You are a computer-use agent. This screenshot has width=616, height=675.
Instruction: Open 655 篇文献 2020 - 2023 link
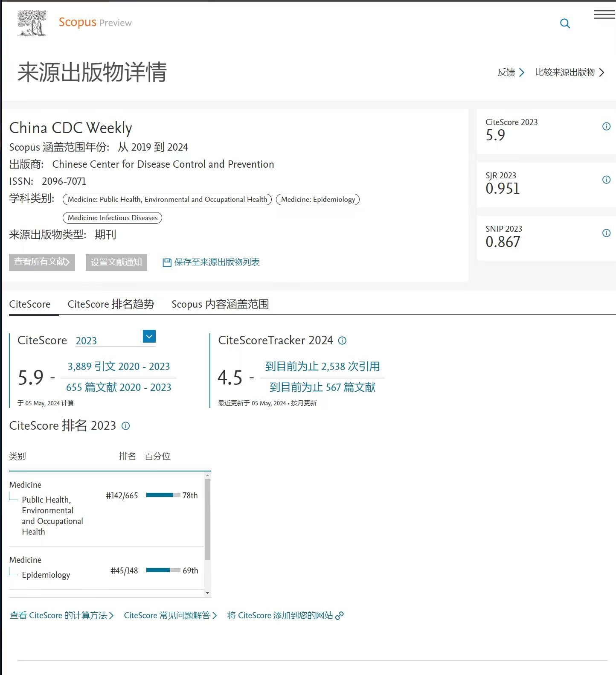[x=119, y=387]
